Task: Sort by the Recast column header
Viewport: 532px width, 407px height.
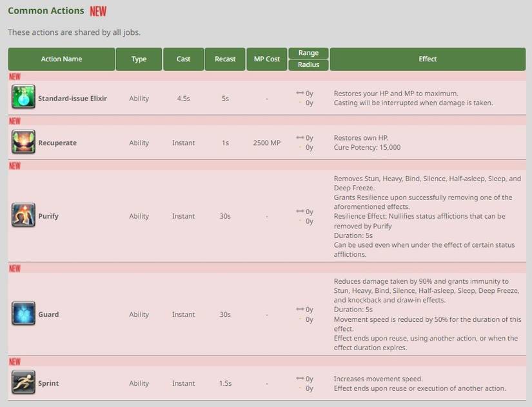Action: click(225, 59)
